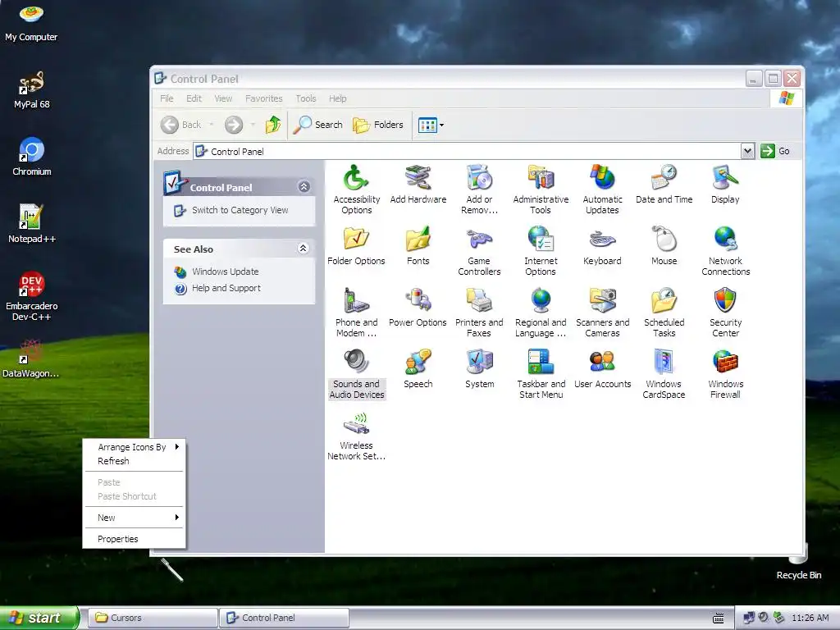Choose Refresh in the context menu
The width and height of the screenshot is (840, 630).
(x=134, y=461)
